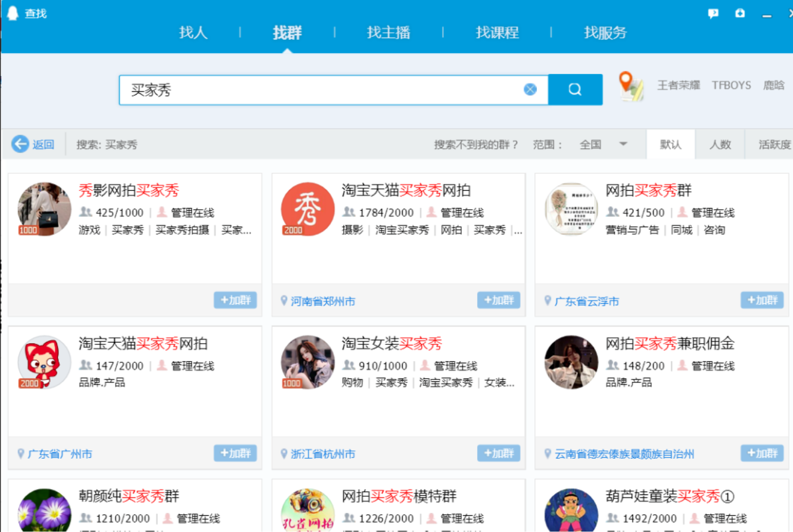Open group title 朝颜纯买家秀群

(x=129, y=496)
